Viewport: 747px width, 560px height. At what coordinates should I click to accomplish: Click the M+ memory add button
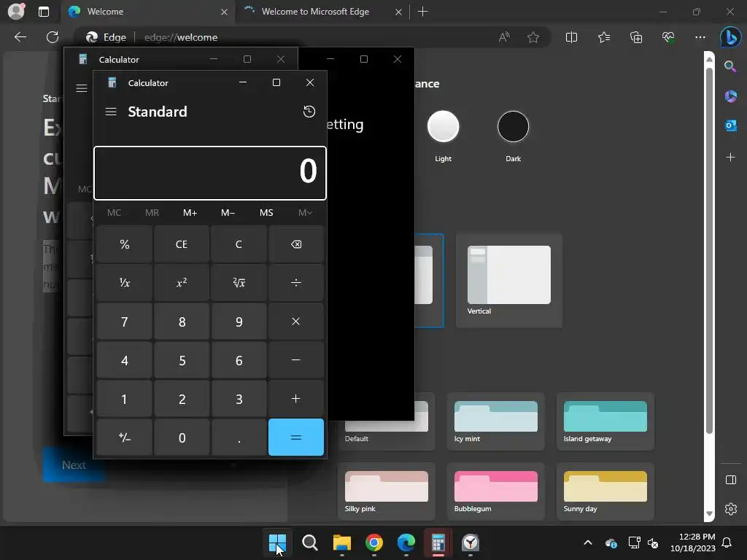point(190,213)
